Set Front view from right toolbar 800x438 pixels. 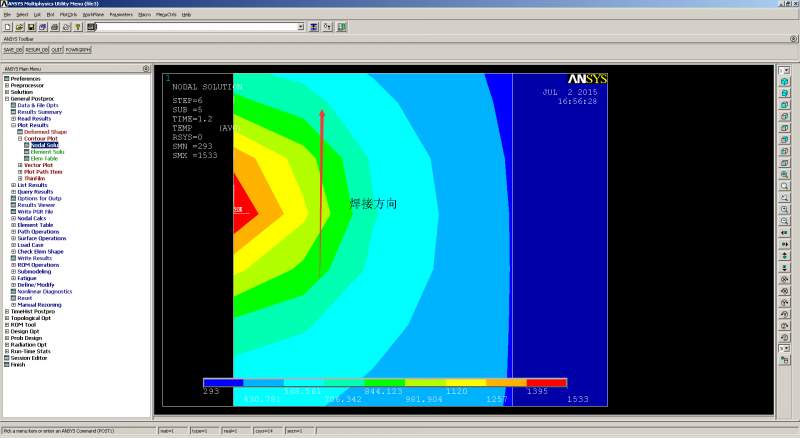point(785,105)
